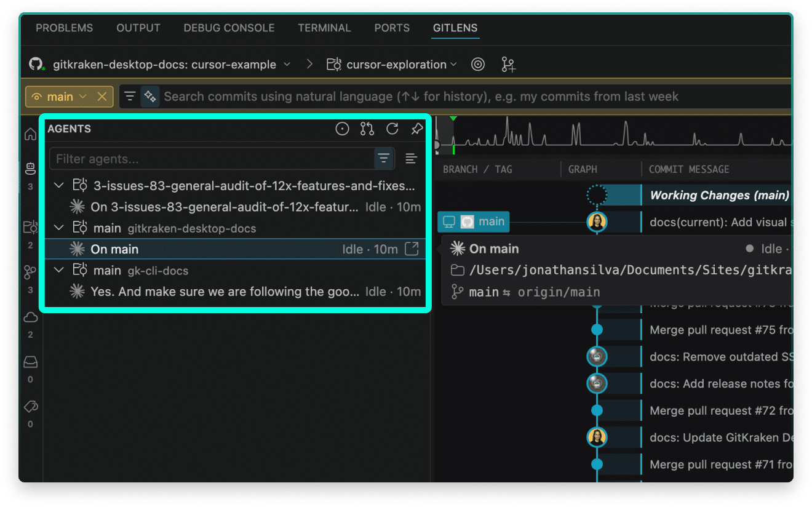Open the search filter options icon
812x507 pixels.
coord(130,96)
